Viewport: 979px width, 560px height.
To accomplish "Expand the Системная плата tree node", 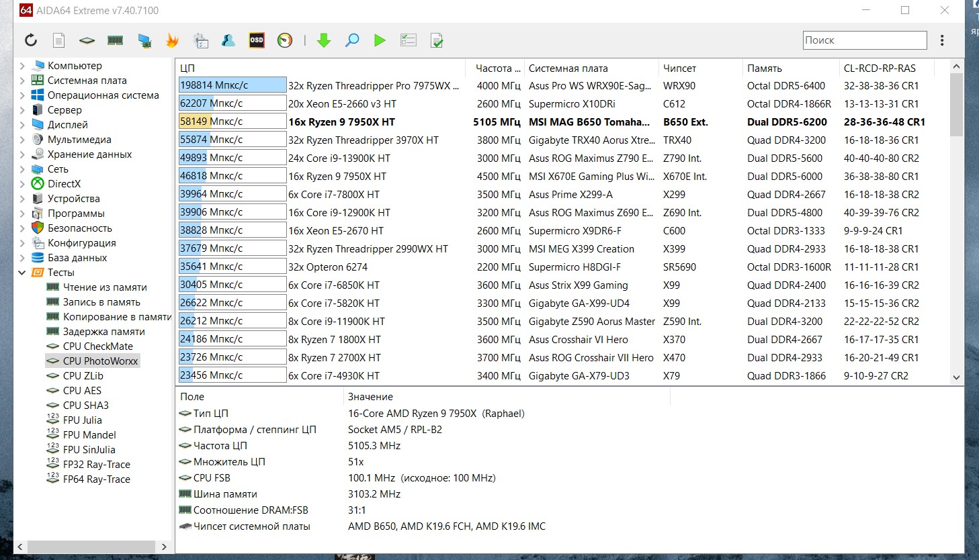I will (x=22, y=81).
